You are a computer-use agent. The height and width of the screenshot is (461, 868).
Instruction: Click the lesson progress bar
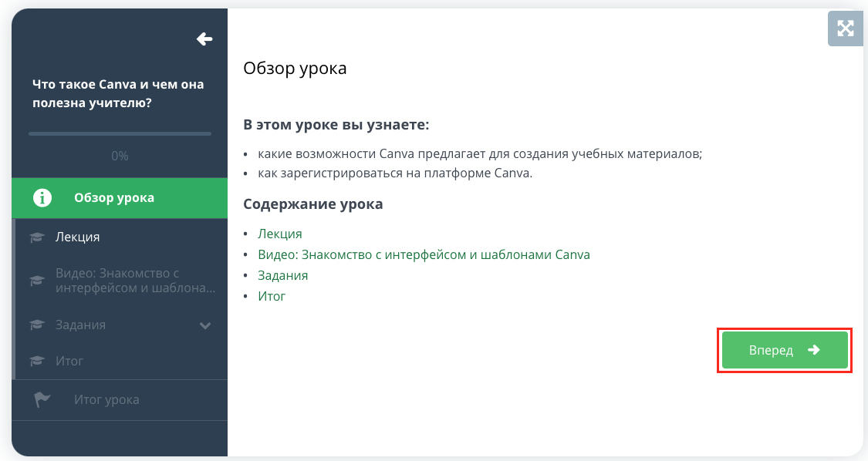[x=120, y=133]
